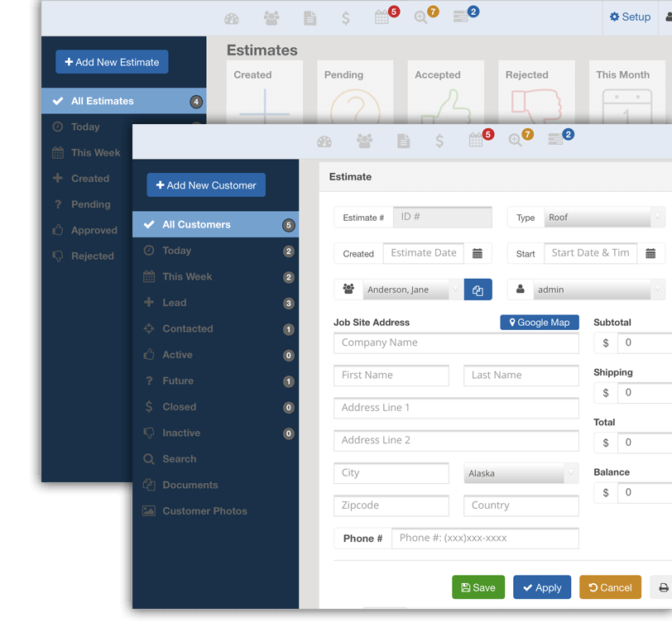Select Active in customers sidebar
Viewport: 672px width, 632px height.
coord(215,355)
